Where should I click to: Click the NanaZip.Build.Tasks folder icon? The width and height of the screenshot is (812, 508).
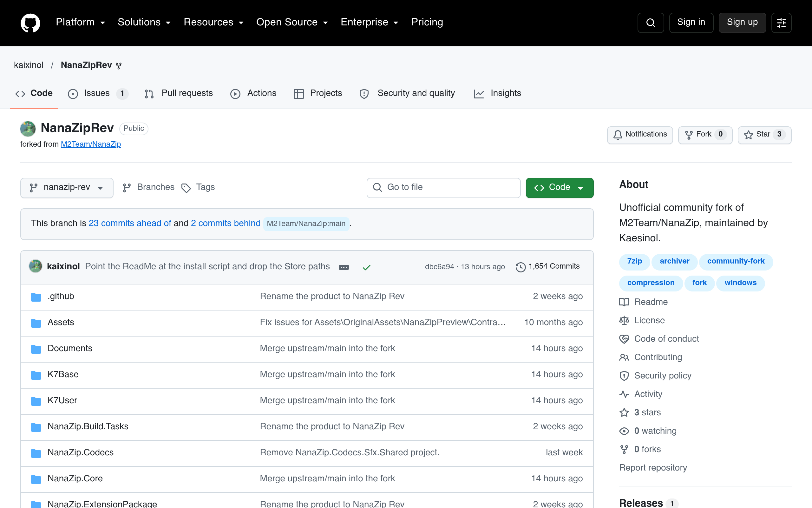click(36, 427)
